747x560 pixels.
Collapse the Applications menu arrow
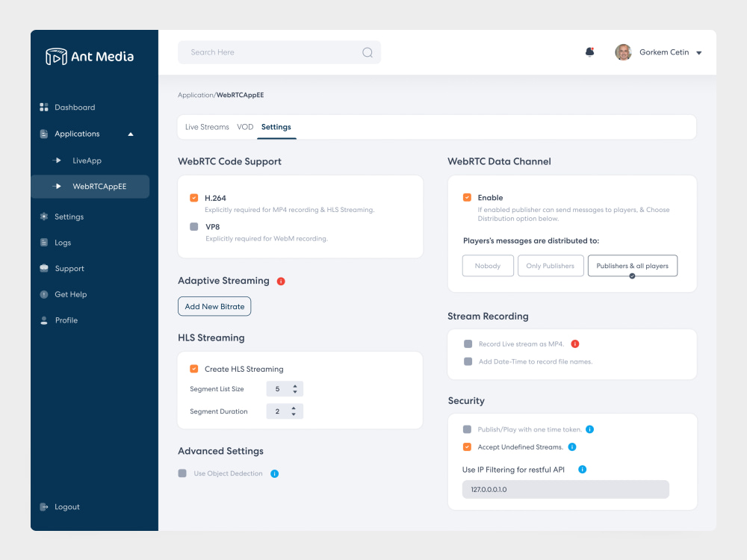(131, 134)
